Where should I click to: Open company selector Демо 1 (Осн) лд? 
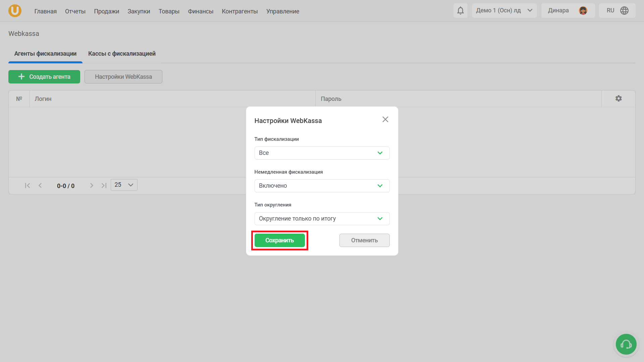[504, 11]
